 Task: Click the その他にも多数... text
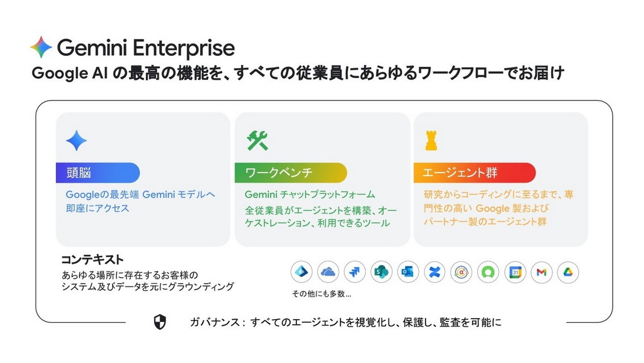point(321,294)
